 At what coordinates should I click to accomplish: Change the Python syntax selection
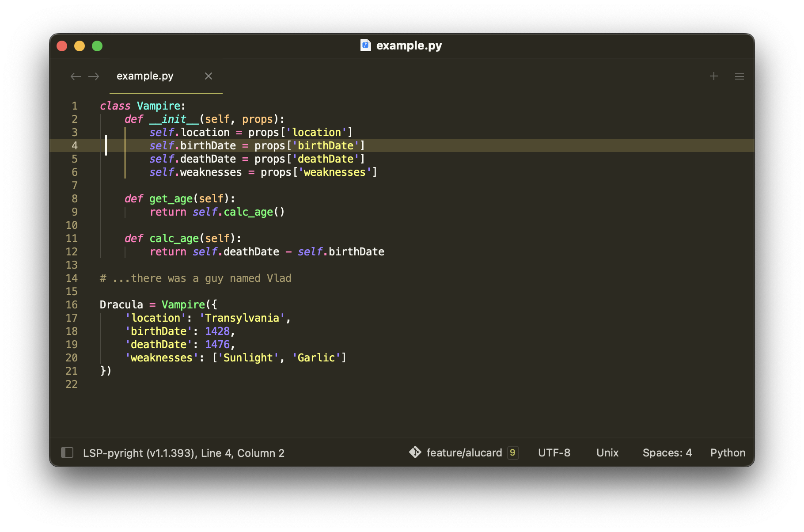pos(728,452)
